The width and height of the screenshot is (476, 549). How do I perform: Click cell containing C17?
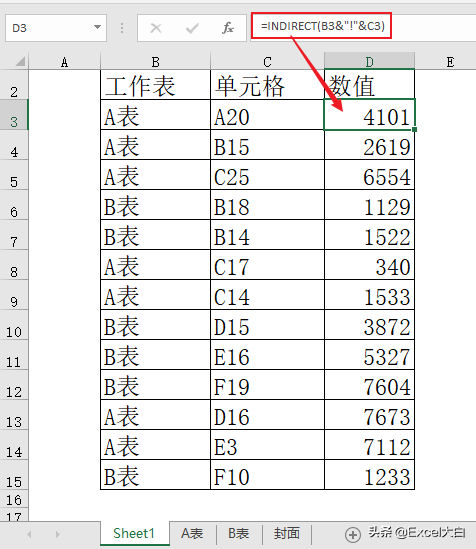(267, 265)
